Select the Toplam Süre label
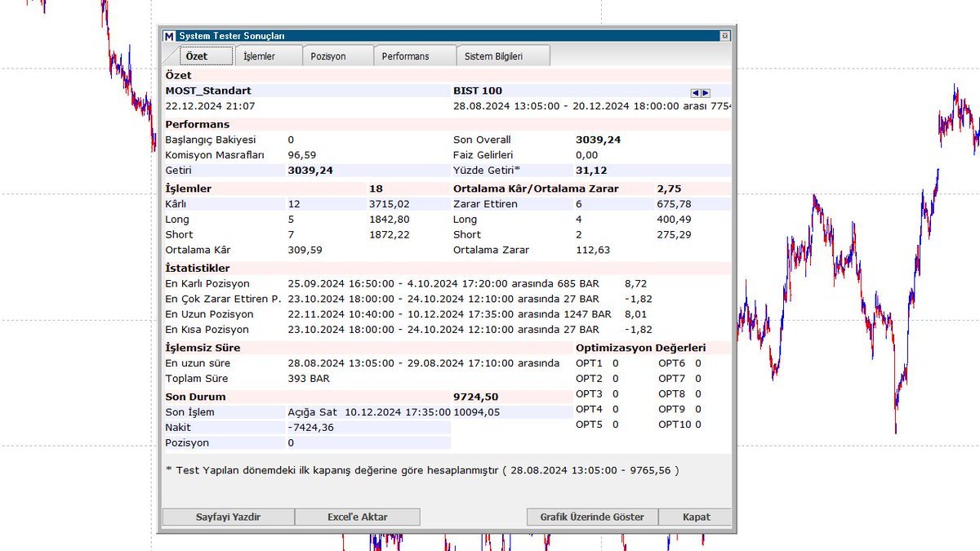980x551 pixels. click(197, 380)
